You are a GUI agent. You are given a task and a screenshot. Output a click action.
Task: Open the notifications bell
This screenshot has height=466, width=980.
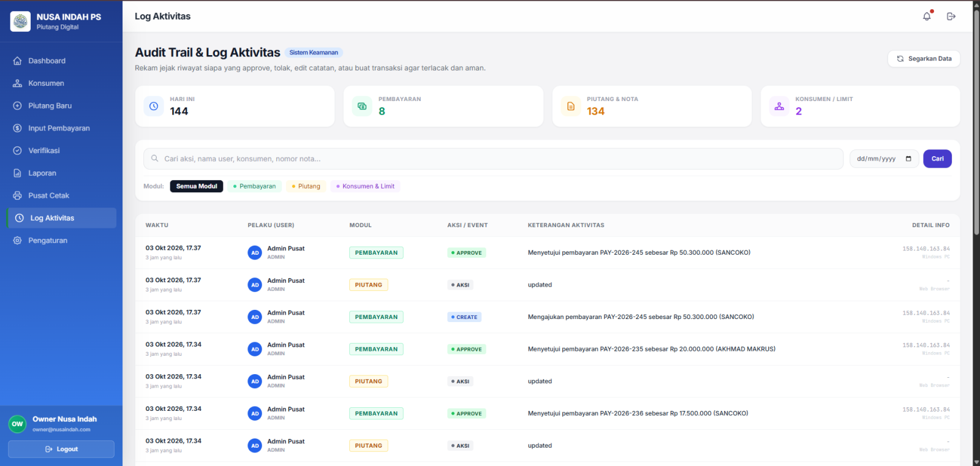pyautogui.click(x=927, y=17)
